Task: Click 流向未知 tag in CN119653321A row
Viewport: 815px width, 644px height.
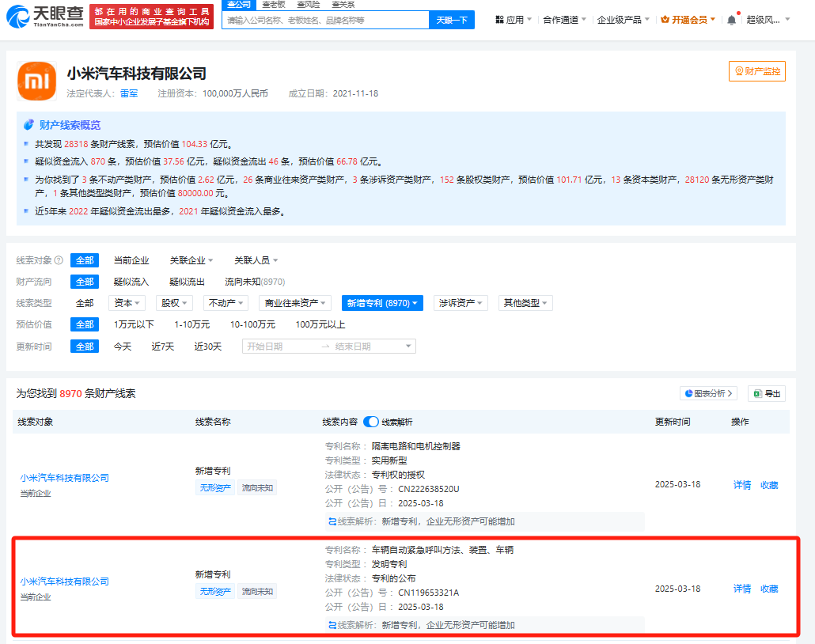Action: point(257,592)
